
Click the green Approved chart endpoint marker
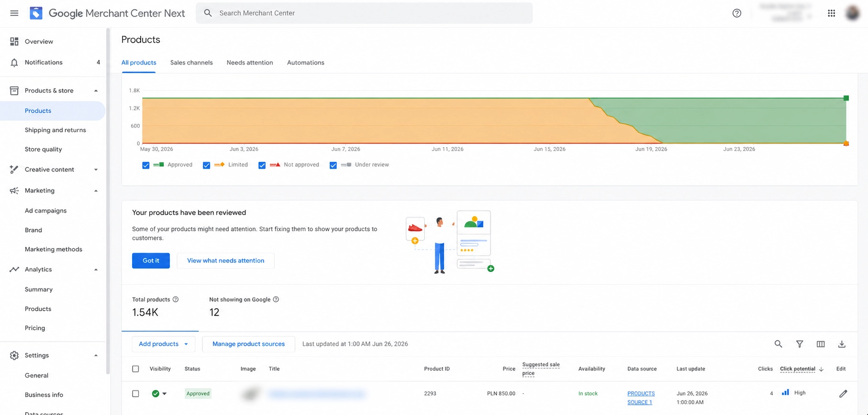click(846, 98)
